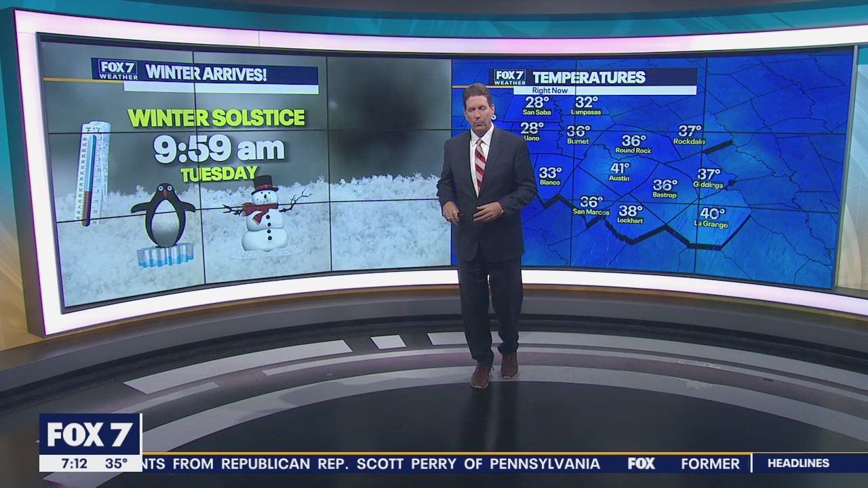Select the HEADLINES tab at bottom right
Image resolution: width=868 pixels, height=488 pixels.
point(800,464)
